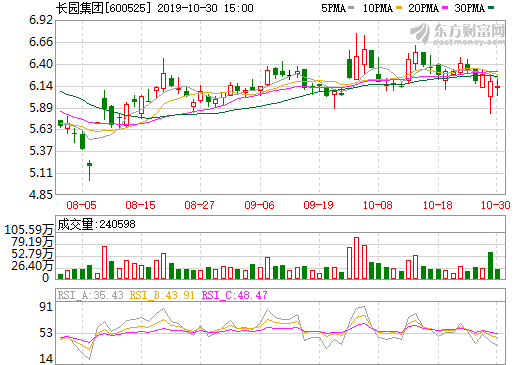Click the gray 5PMA color swatch
This screenshot has height=365, width=520.
[x=351, y=8]
